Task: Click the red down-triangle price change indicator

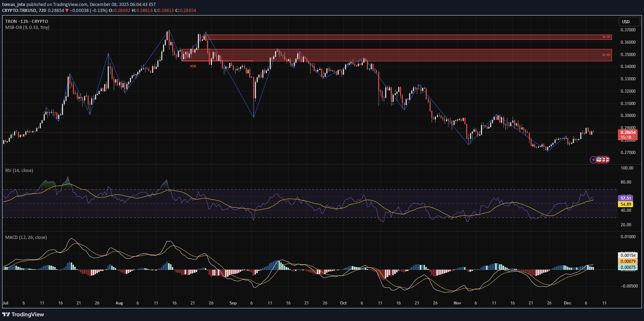Action: pos(67,11)
